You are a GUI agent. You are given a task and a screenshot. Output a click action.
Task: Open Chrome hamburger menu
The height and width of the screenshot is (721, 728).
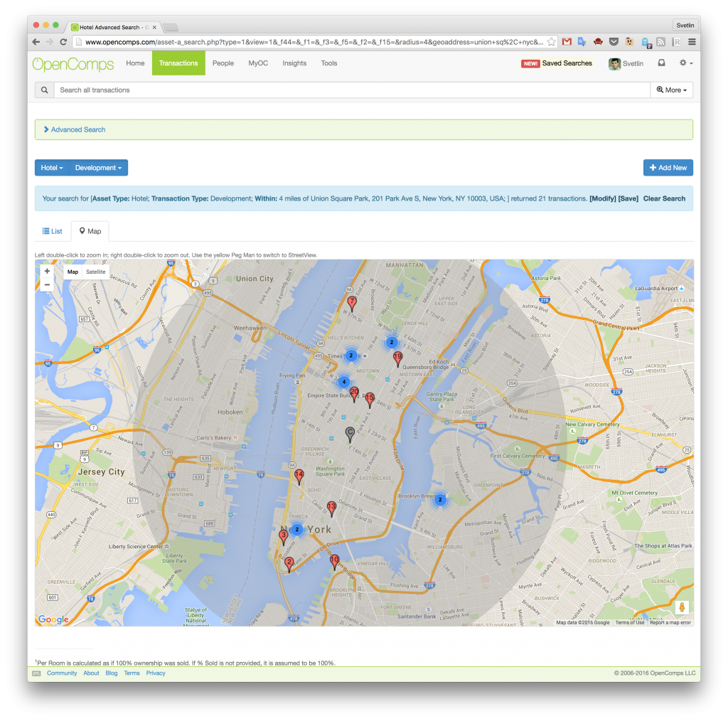point(692,42)
